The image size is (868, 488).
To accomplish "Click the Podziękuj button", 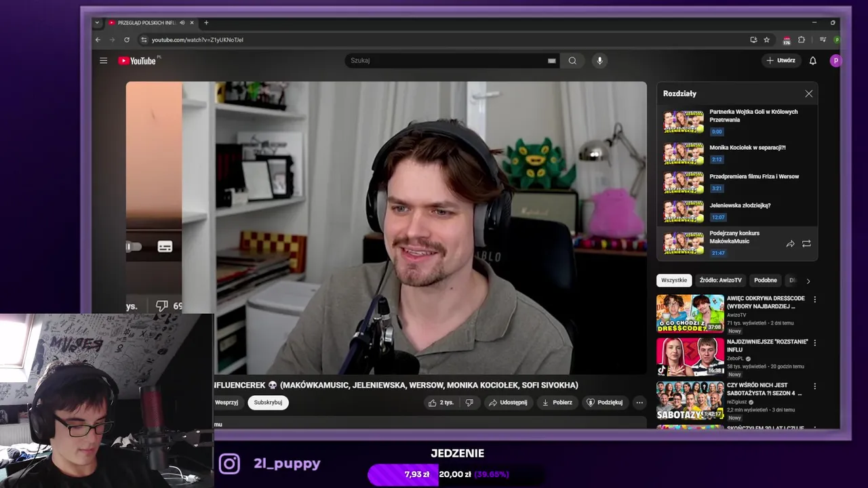I will coord(604,402).
